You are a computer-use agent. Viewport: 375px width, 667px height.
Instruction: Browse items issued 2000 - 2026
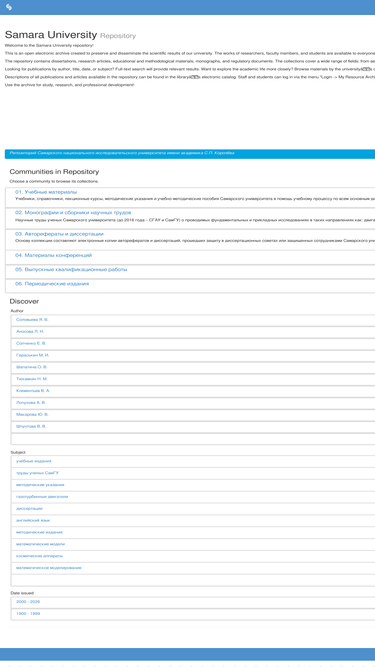(28, 602)
